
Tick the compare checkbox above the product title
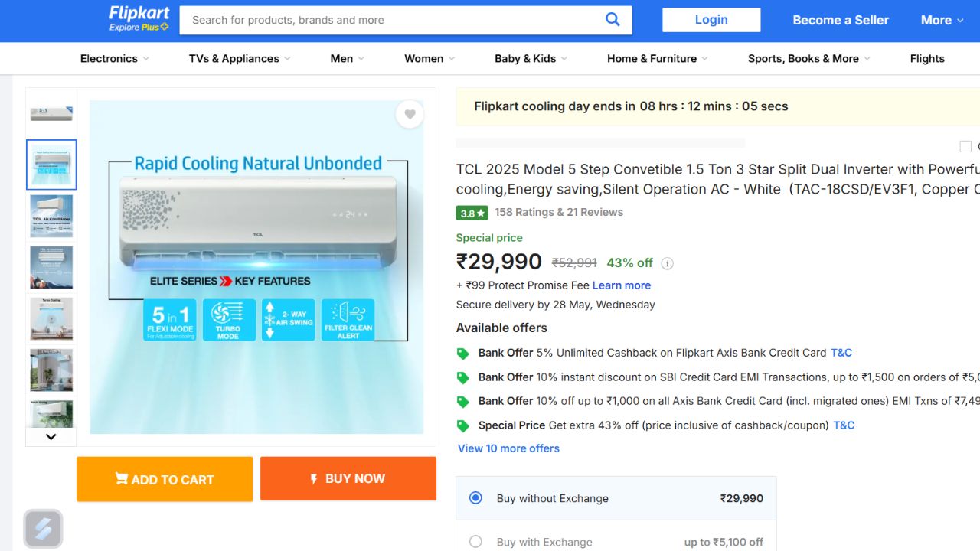965,146
